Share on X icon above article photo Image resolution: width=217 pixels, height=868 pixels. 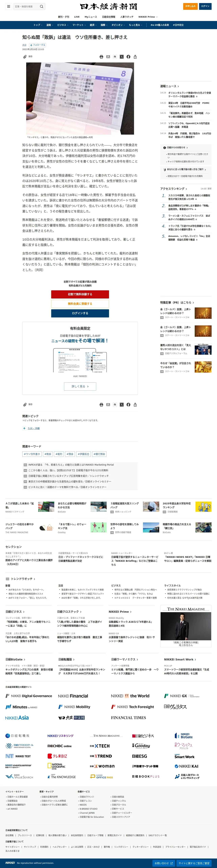(x=122, y=57)
